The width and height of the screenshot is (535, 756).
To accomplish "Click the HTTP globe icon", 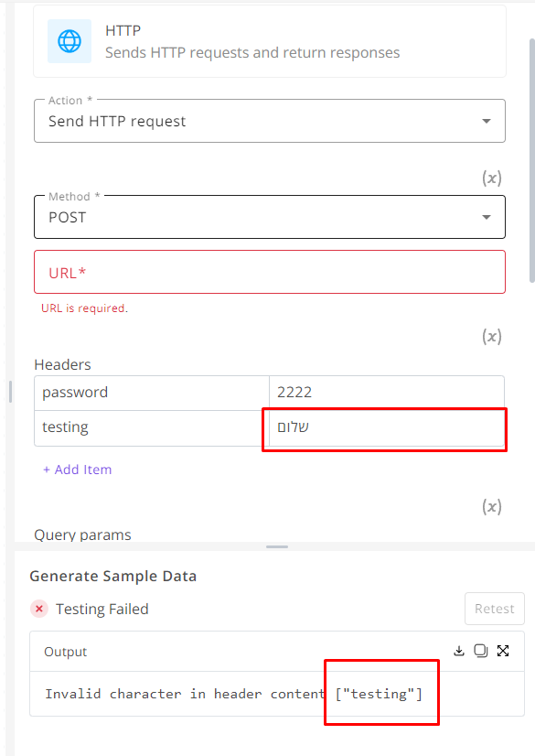I will [x=70, y=41].
